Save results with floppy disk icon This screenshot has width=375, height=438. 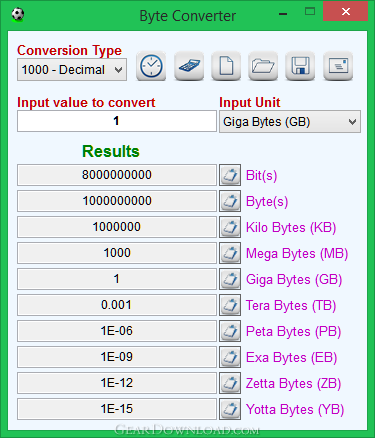point(300,66)
